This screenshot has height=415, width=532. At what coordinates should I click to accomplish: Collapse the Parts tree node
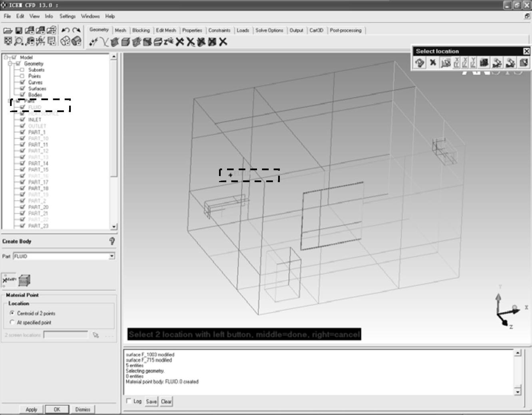(x=10, y=101)
